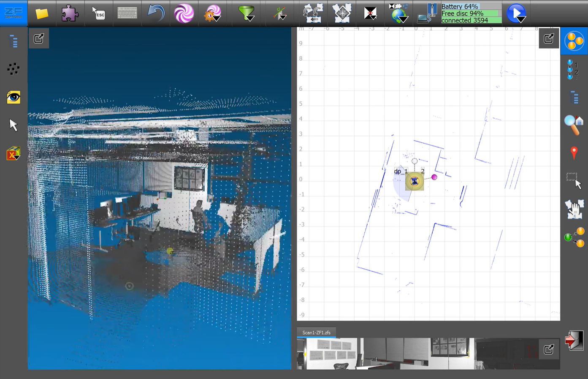Image resolution: width=588 pixels, height=379 pixels.
Task: Select the three orange spheres view icon
Action: [574, 41]
